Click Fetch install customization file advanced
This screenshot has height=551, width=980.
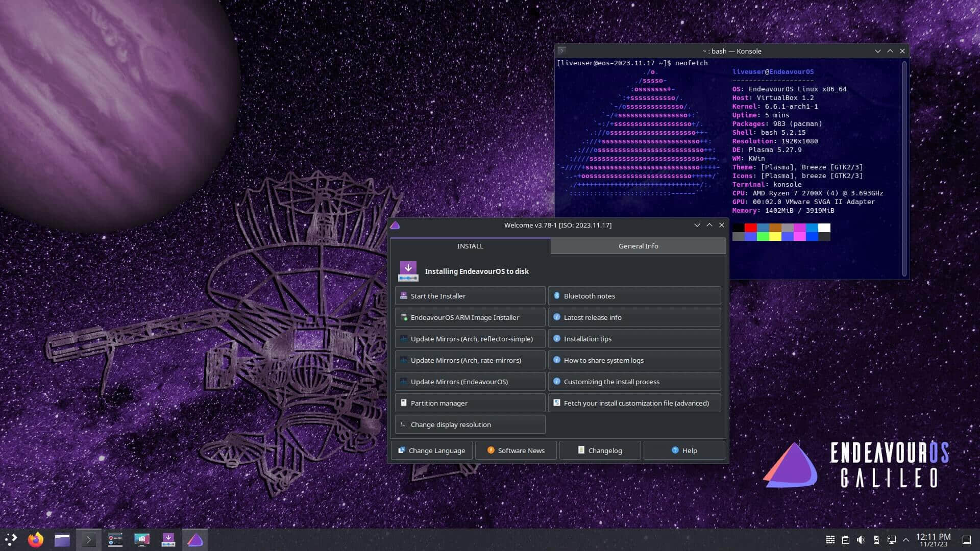[635, 403]
